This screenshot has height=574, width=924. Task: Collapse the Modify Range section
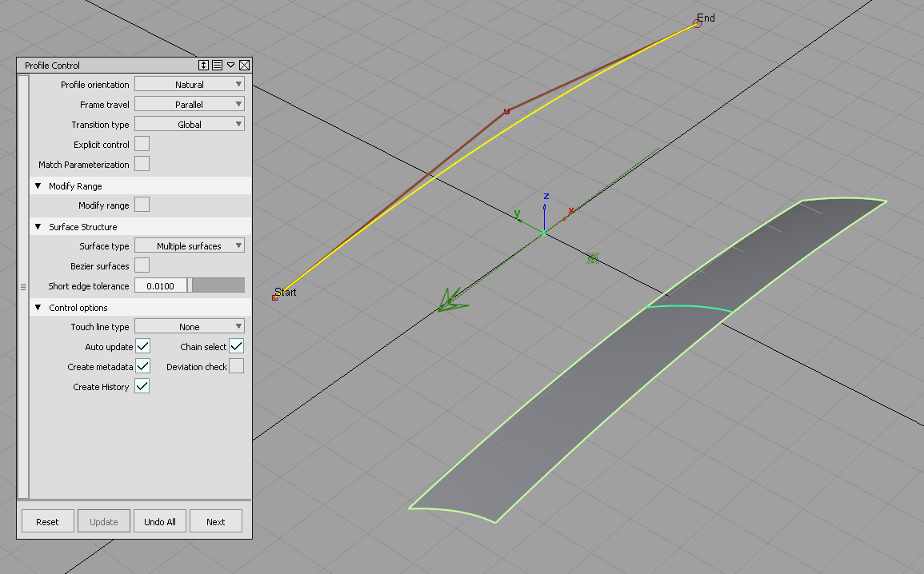tap(36, 185)
